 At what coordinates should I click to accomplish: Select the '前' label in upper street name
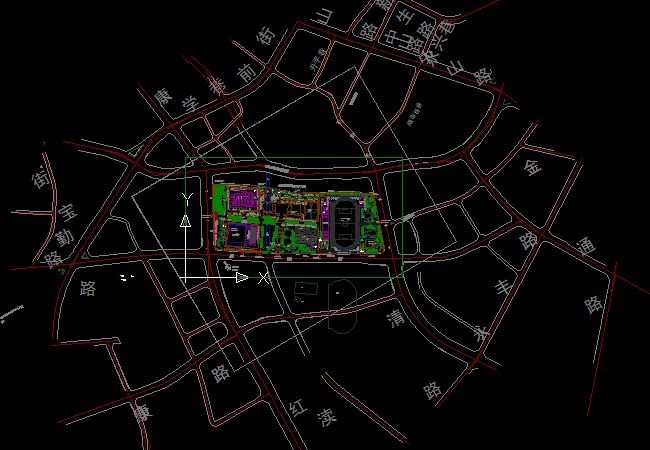coord(245,72)
